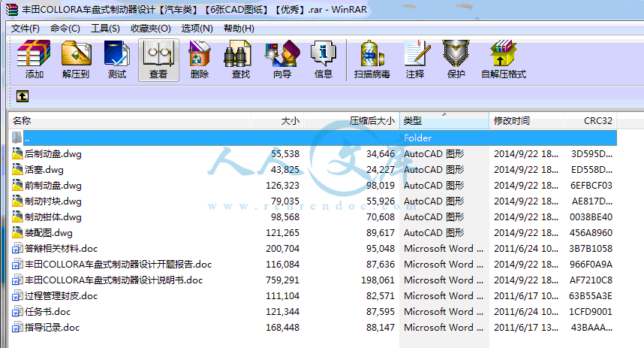Click the icon of 制动衬块.dwg
The image size is (644, 348).
17,201
